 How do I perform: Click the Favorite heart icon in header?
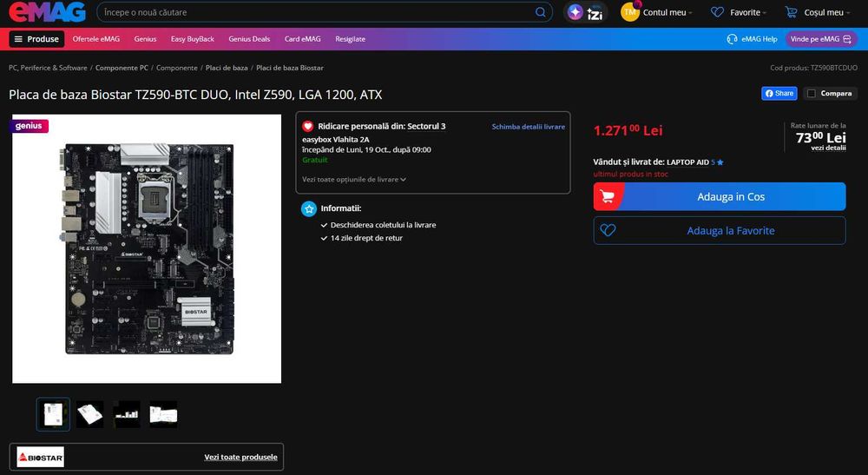pos(717,12)
